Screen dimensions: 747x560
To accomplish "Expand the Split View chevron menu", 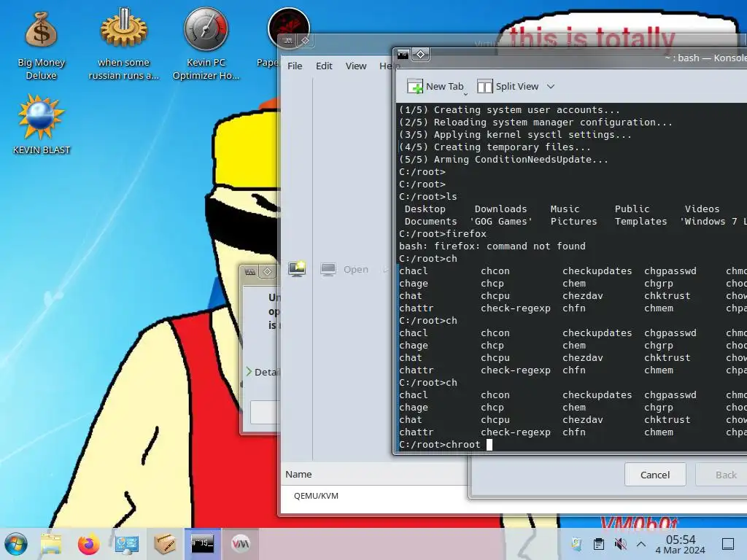I will (551, 87).
